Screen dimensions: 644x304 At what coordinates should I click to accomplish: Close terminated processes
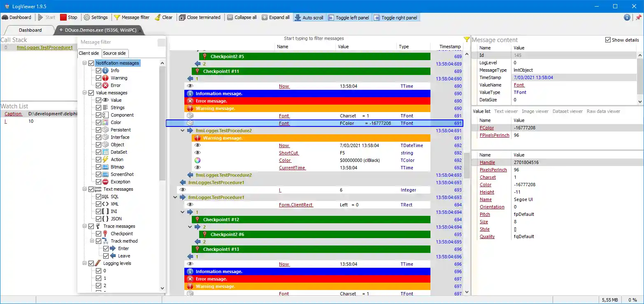pyautogui.click(x=200, y=17)
